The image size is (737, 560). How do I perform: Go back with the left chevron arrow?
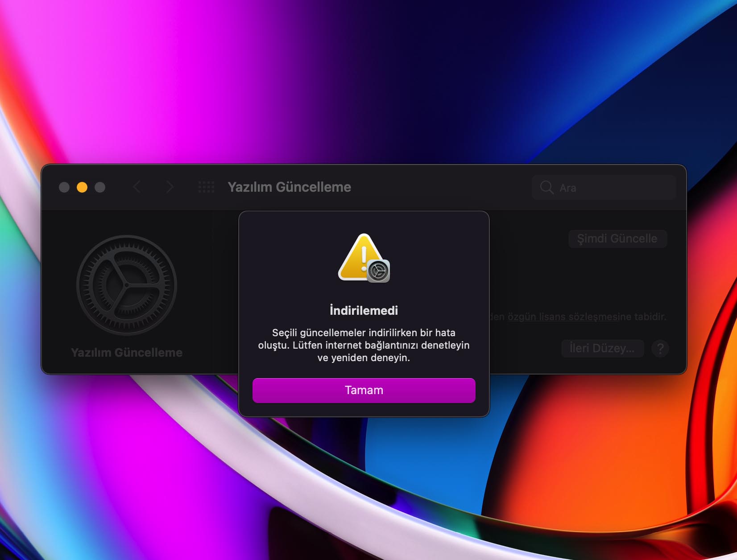(137, 187)
